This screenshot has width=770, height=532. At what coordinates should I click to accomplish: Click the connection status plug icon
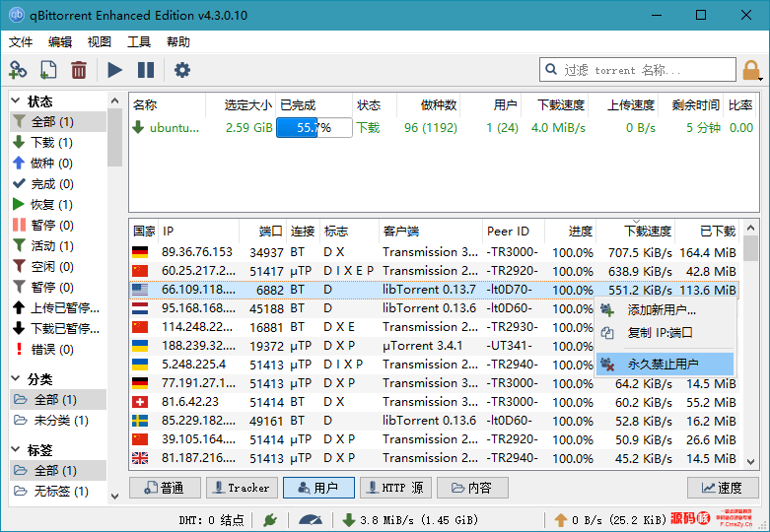[x=269, y=520]
